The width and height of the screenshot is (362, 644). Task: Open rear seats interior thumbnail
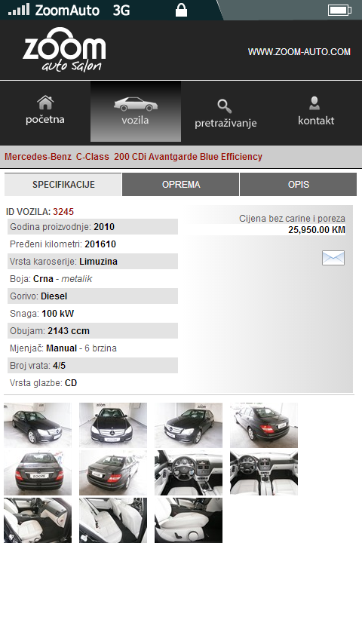coord(113,520)
